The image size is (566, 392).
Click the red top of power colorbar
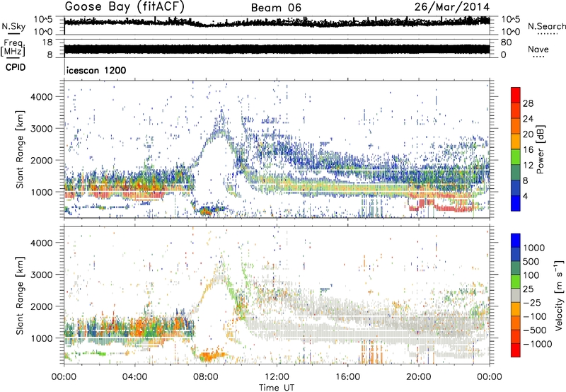[516, 95]
